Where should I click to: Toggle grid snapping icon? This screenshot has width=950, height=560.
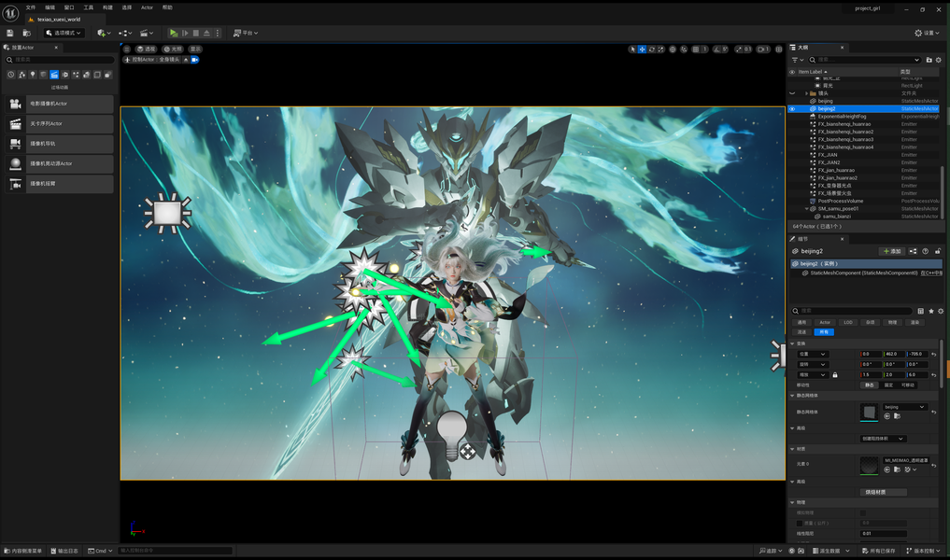[x=696, y=49]
